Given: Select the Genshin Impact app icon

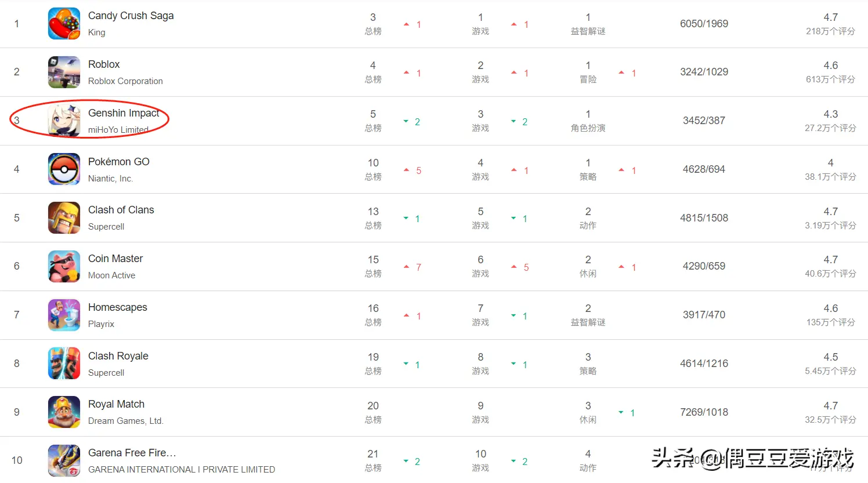Looking at the screenshot, I should click(x=64, y=121).
